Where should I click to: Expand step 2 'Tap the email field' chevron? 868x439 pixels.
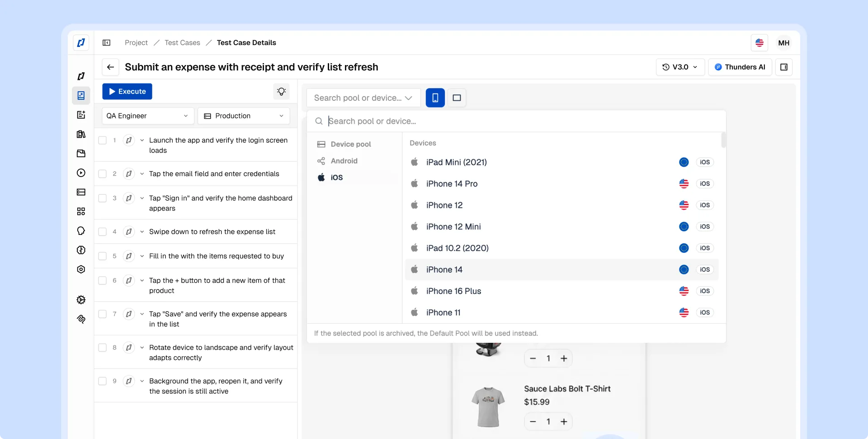(142, 174)
